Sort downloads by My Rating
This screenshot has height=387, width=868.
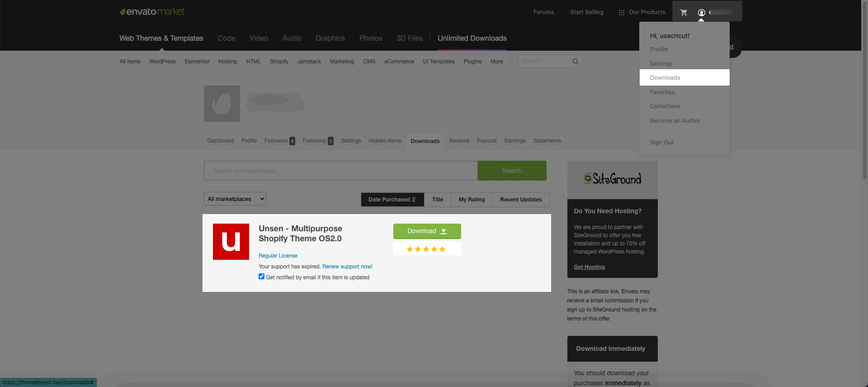click(472, 200)
